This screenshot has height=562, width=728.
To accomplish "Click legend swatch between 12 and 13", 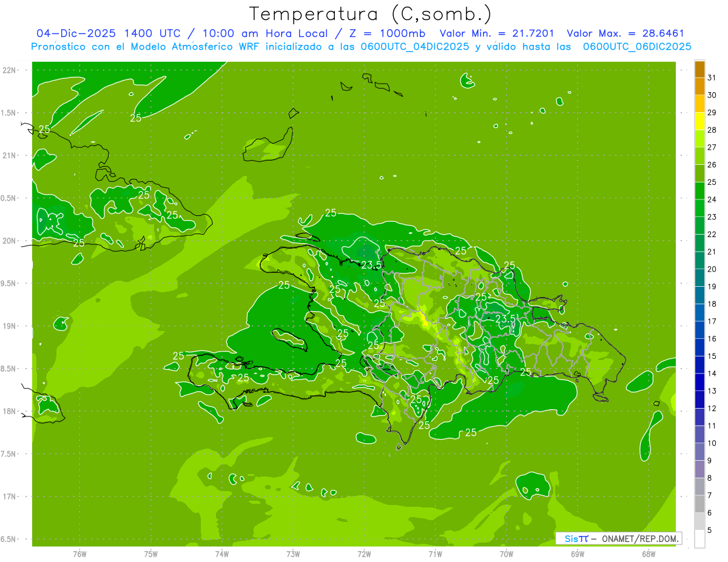I will pos(699,400).
